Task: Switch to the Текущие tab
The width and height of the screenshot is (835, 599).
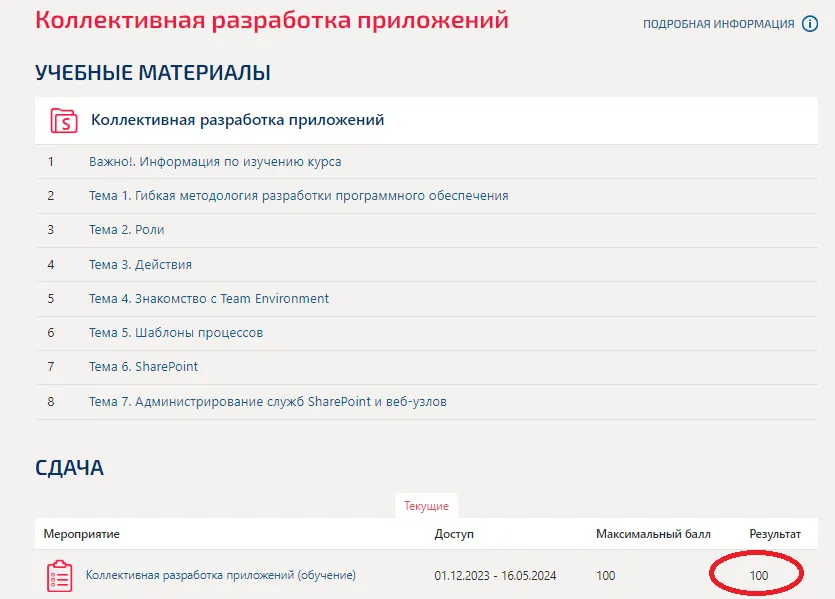Action: 426,506
